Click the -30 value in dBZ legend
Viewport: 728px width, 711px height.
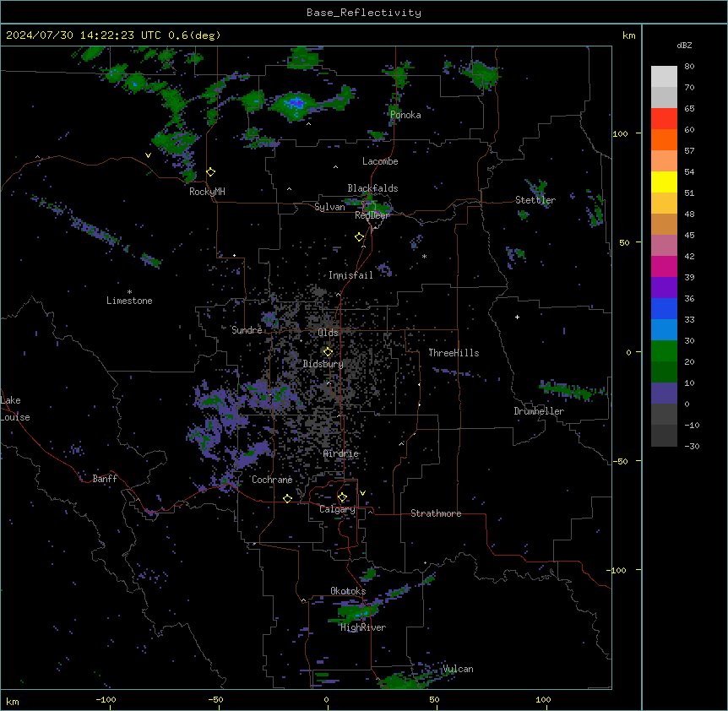coord(692,446)
